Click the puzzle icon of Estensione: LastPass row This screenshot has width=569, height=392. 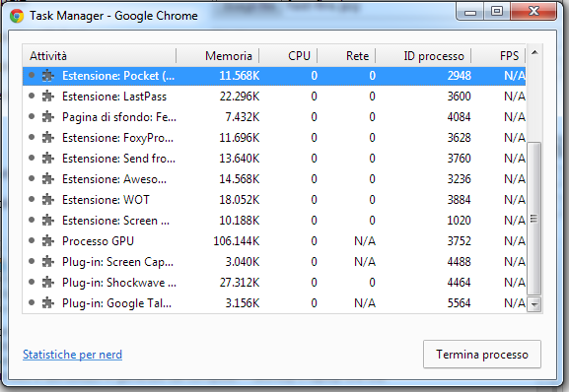tap(48, 97)
